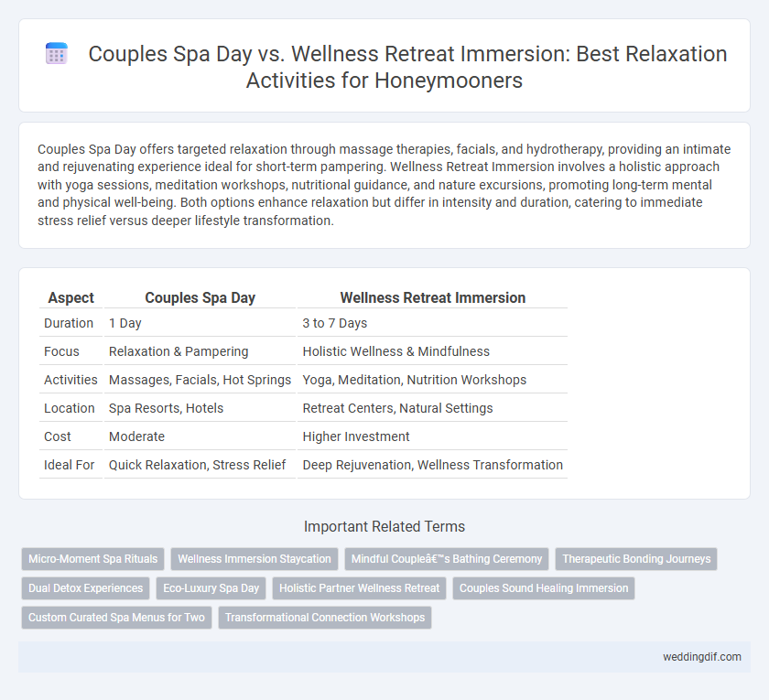Select the Mindful Couple's Bathing Ceremony tag
The height and width of the screenshot is (700, 769).
pyautogui.click(x=447, y=559)
